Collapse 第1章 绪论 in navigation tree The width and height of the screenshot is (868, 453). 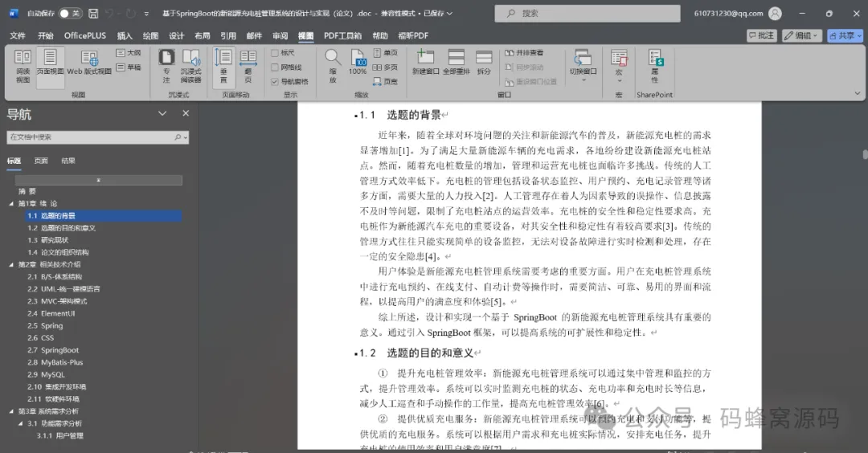(11, 203)
